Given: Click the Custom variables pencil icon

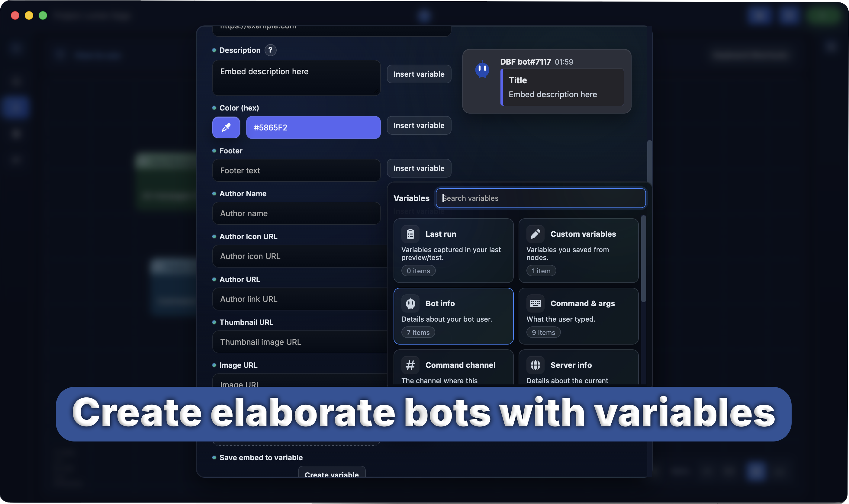Looking at the screenshot, I should pyautogui.click(x=535, y=234).
